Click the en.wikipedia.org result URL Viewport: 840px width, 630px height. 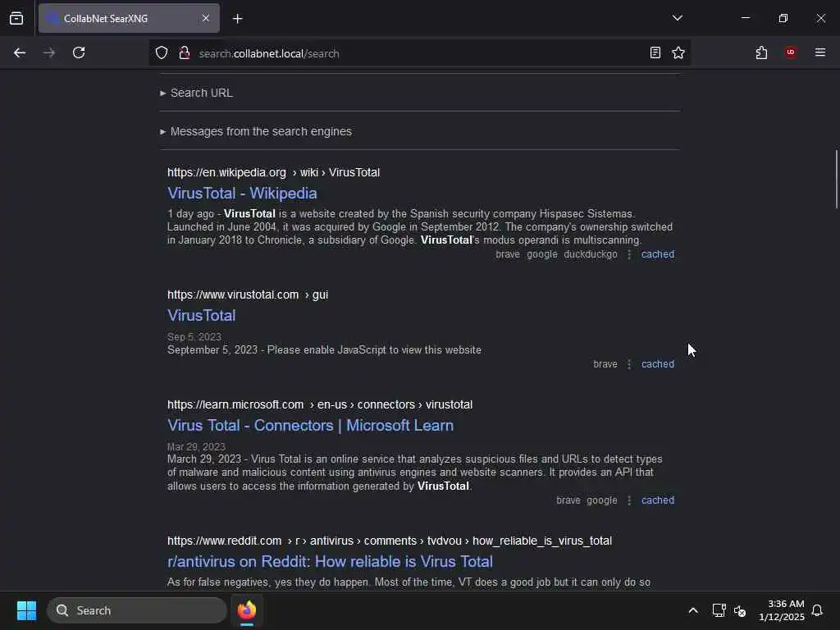tap(273, 172)
